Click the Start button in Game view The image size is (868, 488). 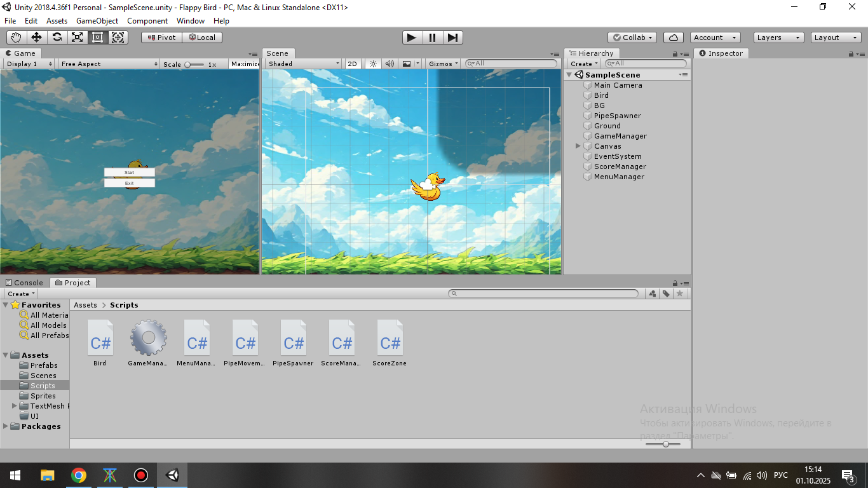coord(130,172)
